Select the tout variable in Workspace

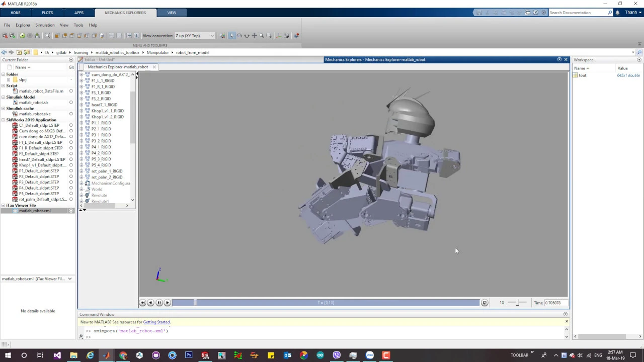point(583,75)
